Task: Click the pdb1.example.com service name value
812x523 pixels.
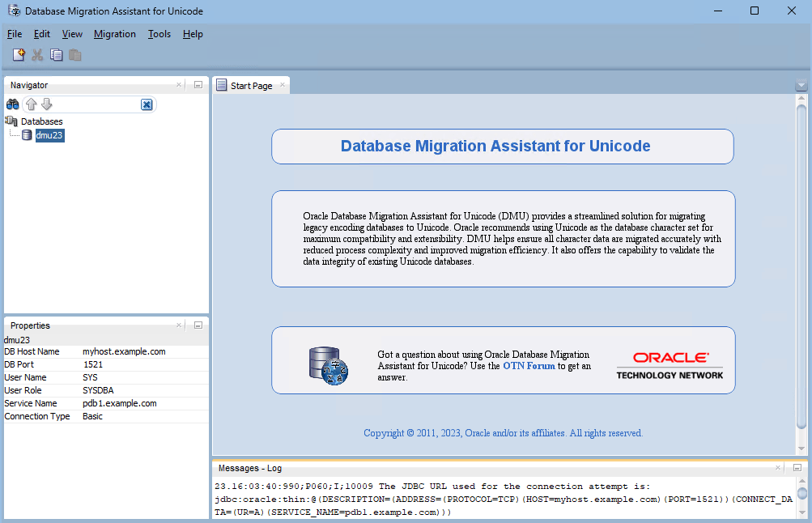Action: click(x=120, y=403)
